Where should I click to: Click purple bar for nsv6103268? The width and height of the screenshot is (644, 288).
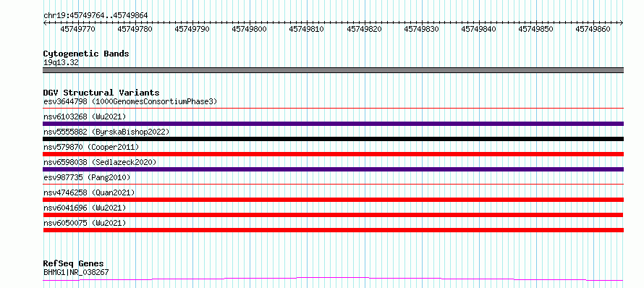pyautogui.click(x=333, y=124)
